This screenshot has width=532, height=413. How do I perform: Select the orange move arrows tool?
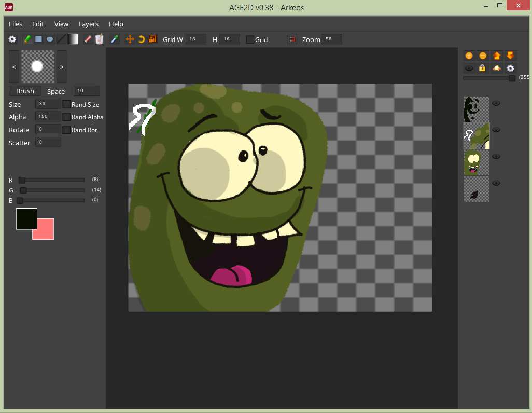tap(130, 39)
